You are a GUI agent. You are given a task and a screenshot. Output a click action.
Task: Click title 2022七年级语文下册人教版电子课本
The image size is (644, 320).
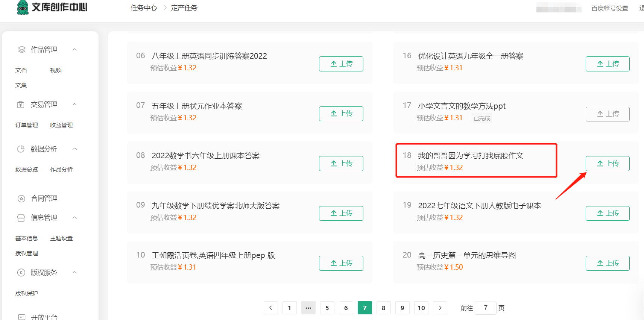(x=480, y=206)
